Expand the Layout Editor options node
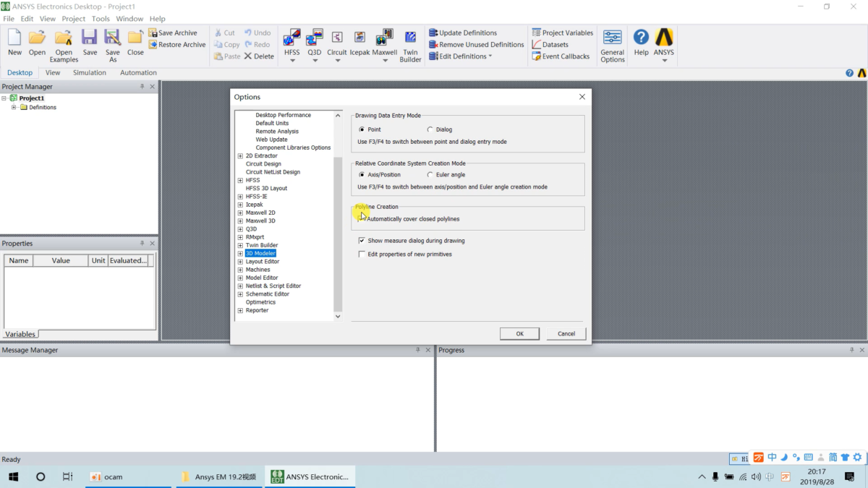This screenshot has width=868, height=488. tap(240, 262)
